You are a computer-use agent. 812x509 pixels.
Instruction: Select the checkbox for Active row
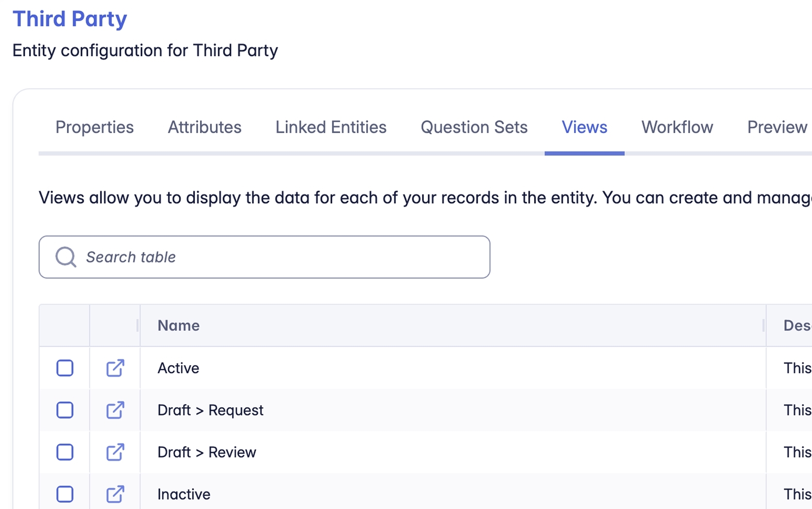[x=65, y=368]
